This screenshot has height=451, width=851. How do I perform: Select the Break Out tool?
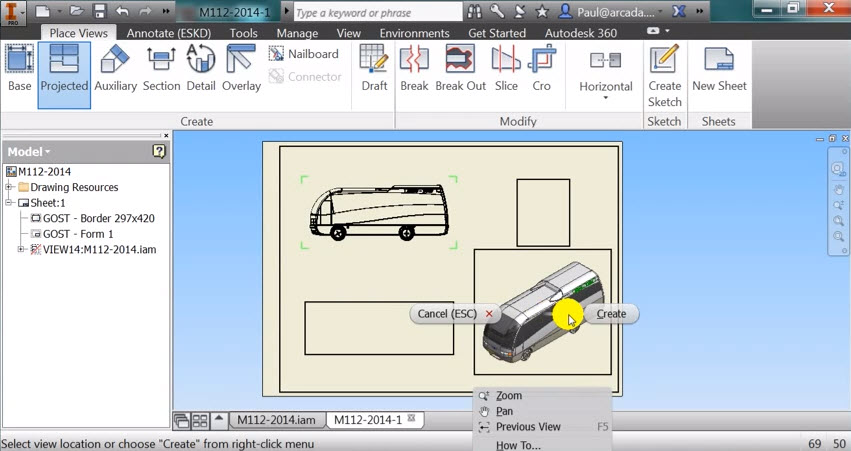[x=460, y=69]
